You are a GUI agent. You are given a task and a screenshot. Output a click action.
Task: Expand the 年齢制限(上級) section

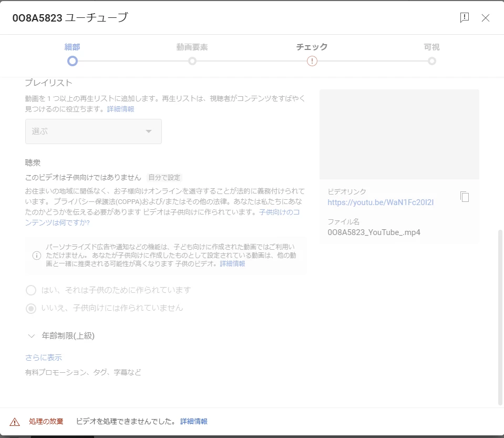(x=61, y=336)
